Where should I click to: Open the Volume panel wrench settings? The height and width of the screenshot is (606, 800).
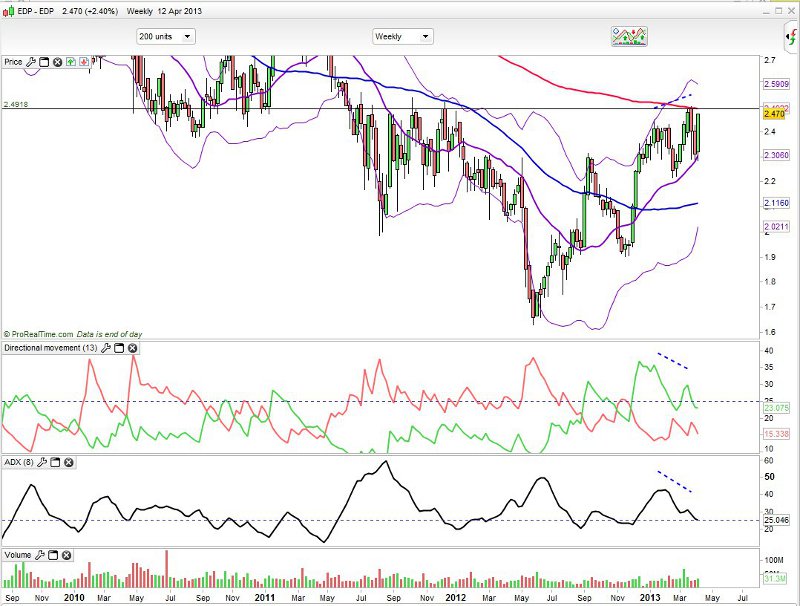click(x=40, y=555)
